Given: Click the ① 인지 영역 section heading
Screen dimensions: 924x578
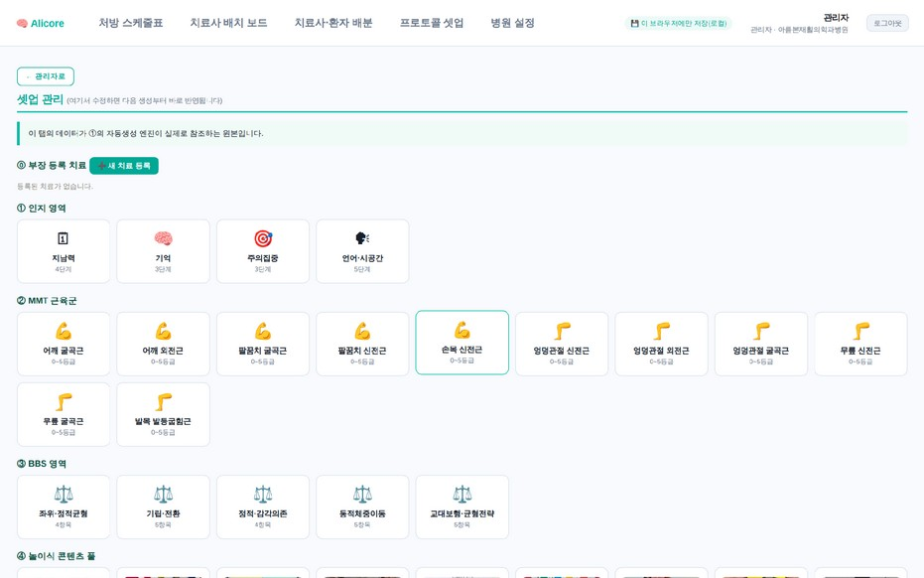Looking at the screenshot, I should 42,209.
